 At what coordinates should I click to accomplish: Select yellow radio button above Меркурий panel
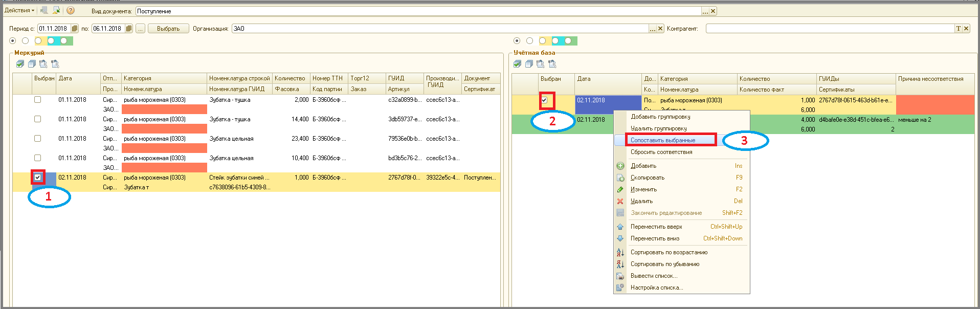pos(38,41)
